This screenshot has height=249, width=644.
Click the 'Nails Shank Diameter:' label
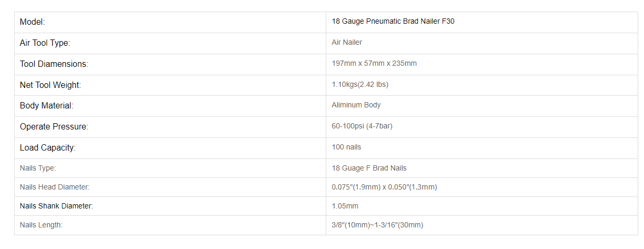pyautogui.click(x=56, y=206)
